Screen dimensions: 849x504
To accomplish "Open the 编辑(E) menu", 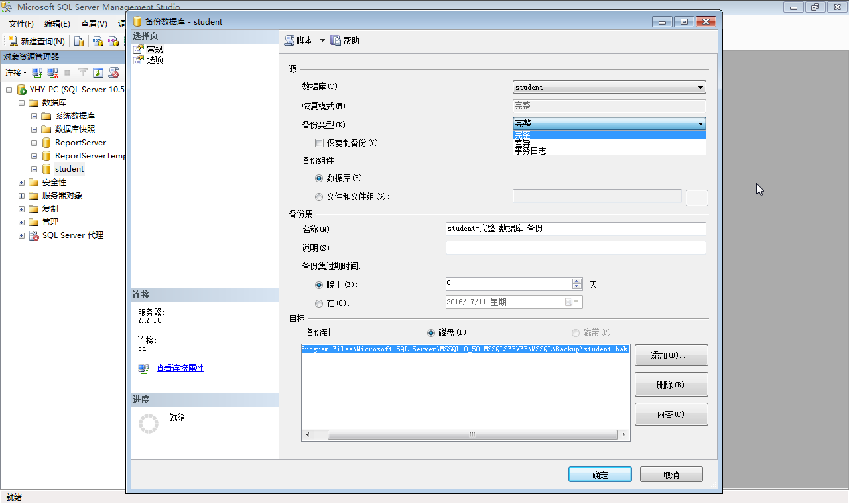I will 57,23.
